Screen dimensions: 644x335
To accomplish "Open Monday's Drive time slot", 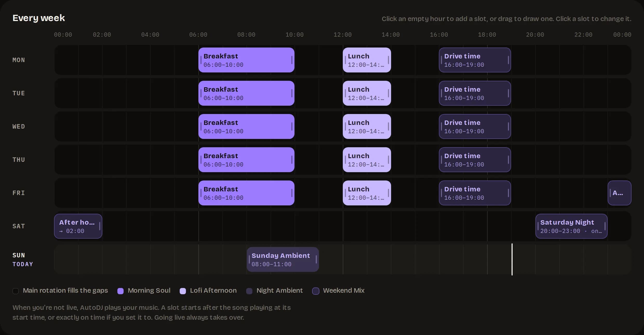I will (x=475, y=60).
